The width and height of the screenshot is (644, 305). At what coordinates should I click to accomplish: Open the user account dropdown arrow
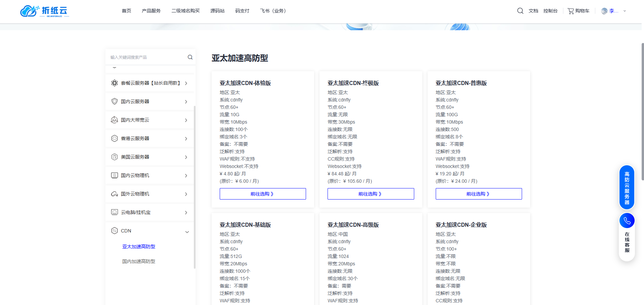coord(625,11)
